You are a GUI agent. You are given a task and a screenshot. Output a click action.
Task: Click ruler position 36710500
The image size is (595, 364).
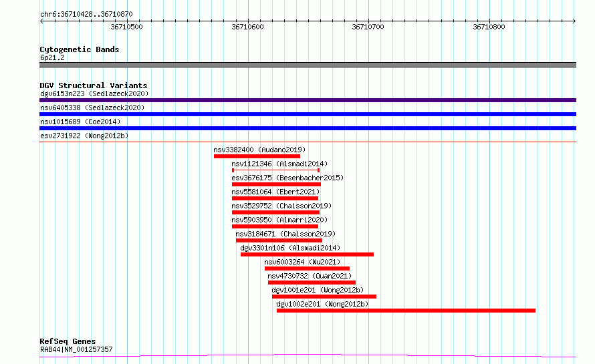tap(127, 27)
